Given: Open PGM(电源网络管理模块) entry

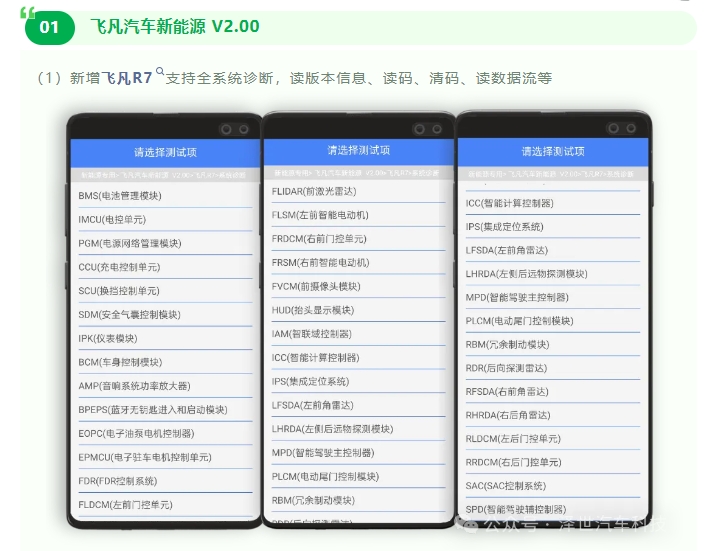Looking at the screenshot, I should [x=165, y=243].
